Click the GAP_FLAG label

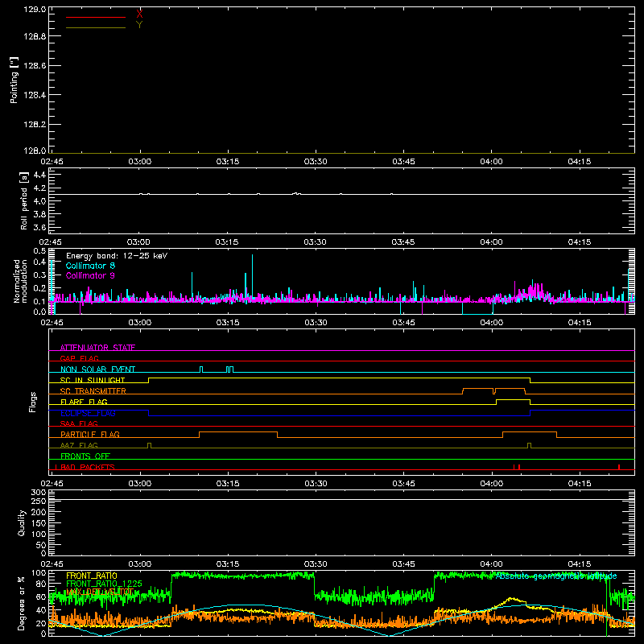(x=79, y=358)
